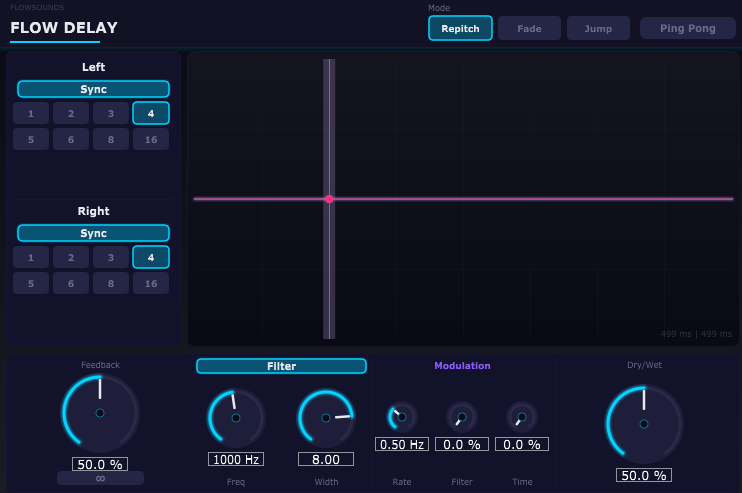
Task: Click the Dry/Wet knob
Action: pos(644,423)
